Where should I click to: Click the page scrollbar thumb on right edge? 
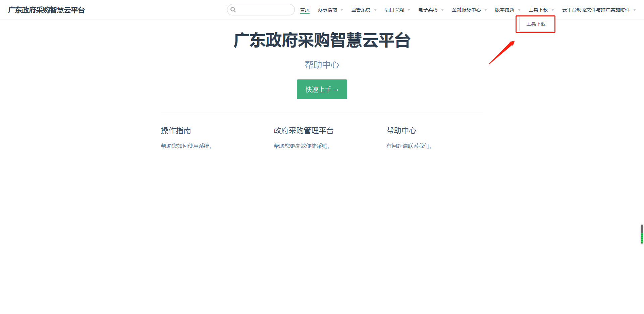coord(642,234)
